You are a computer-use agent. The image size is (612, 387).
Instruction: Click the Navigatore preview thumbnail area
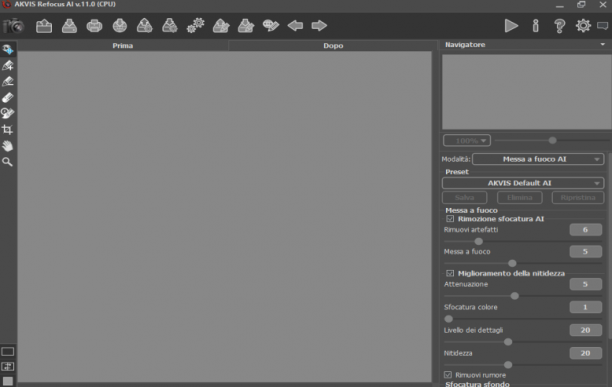point(527,92)
